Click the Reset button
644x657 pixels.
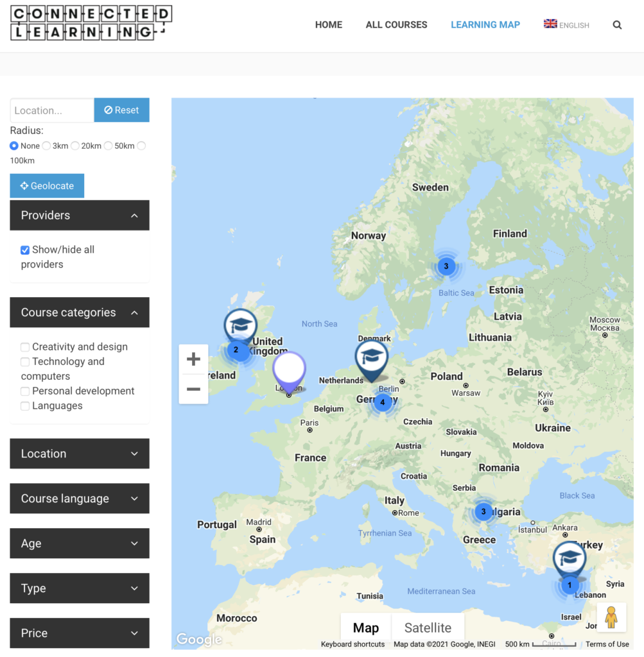[121, 110]
